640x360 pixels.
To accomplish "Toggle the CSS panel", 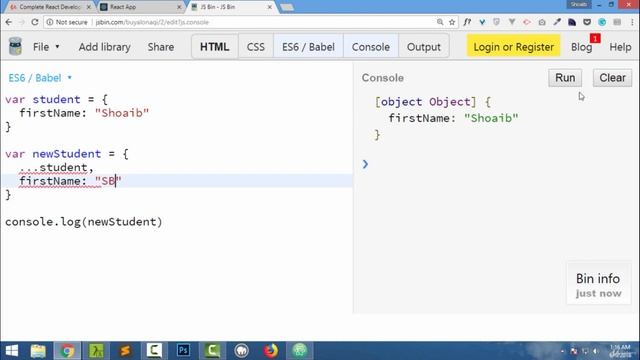I will click(256, 47).
